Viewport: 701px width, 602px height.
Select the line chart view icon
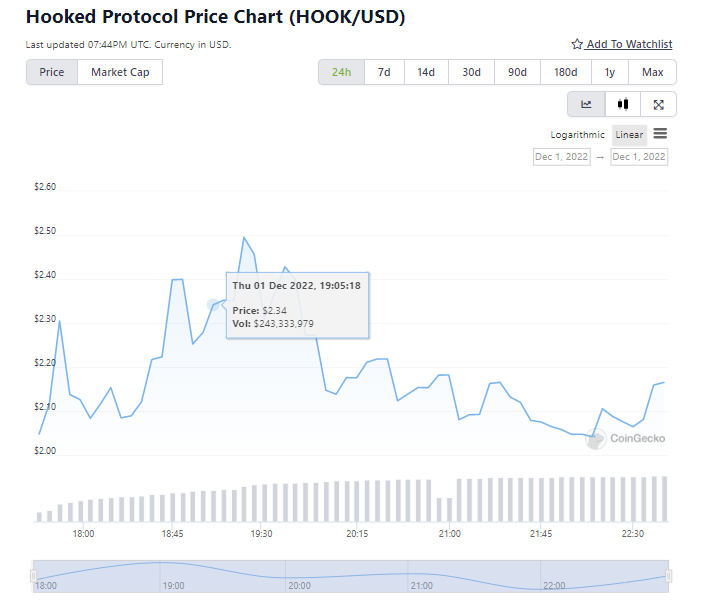(x=586, y=104)
